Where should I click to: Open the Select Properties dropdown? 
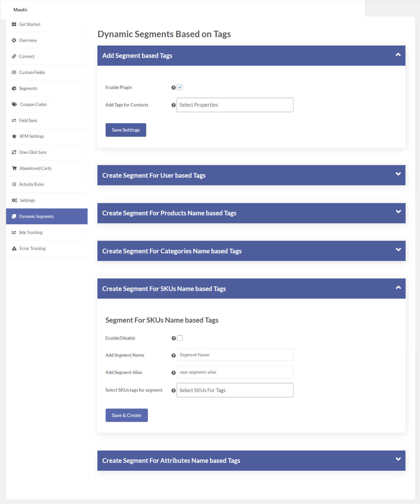(235, 105)
